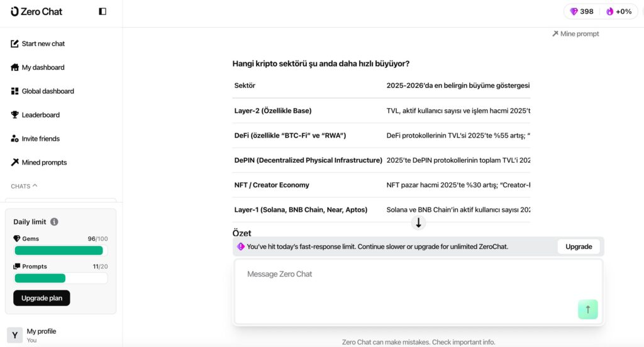Collapse the CHATS section chevron
644x347 pixels.
[35, 186]
